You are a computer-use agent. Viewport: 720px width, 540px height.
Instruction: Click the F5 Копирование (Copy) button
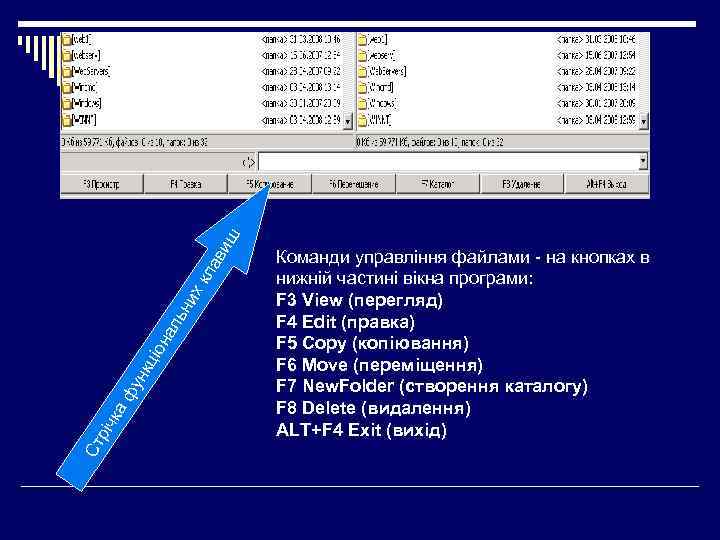[x=270, y=184]
